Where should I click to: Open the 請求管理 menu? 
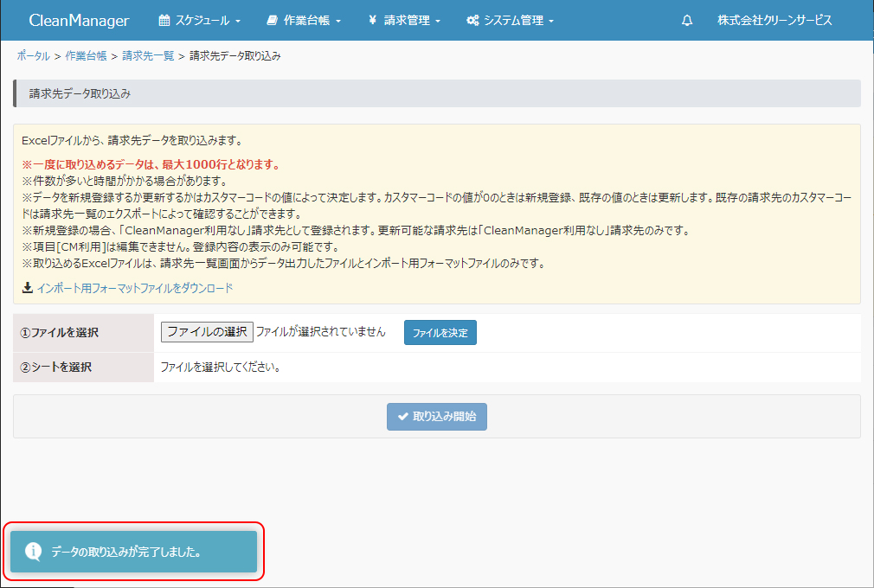pyautogui.click(x=405, y=20)
